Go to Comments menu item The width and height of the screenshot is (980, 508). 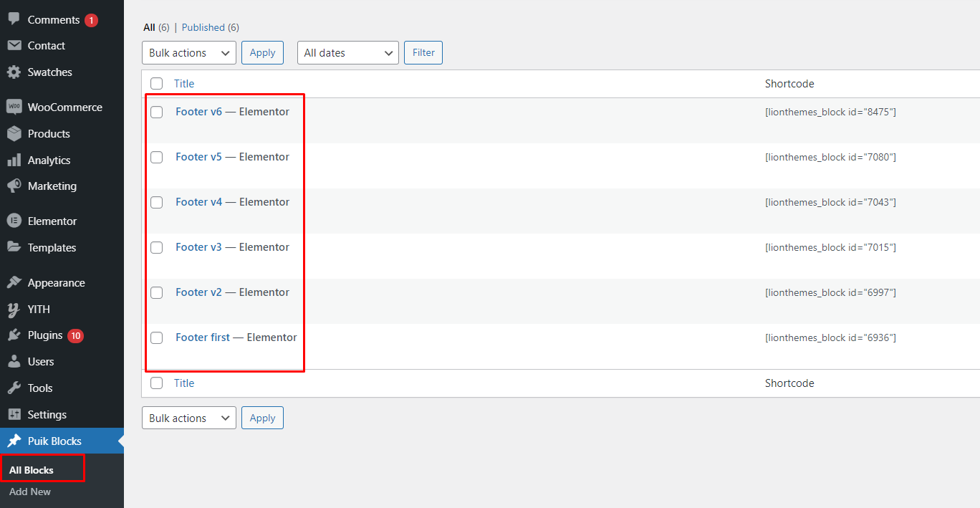pyautogui.click(x=53, y=20)
